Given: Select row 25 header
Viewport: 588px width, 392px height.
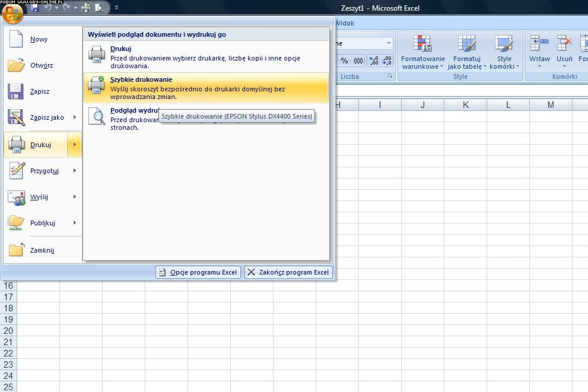Looking at the screenshot, I should 8,387.
